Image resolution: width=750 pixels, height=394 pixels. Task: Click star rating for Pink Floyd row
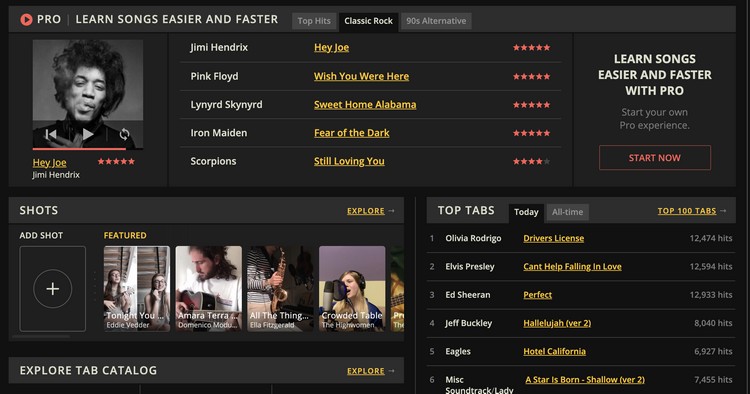coord(531,76)
